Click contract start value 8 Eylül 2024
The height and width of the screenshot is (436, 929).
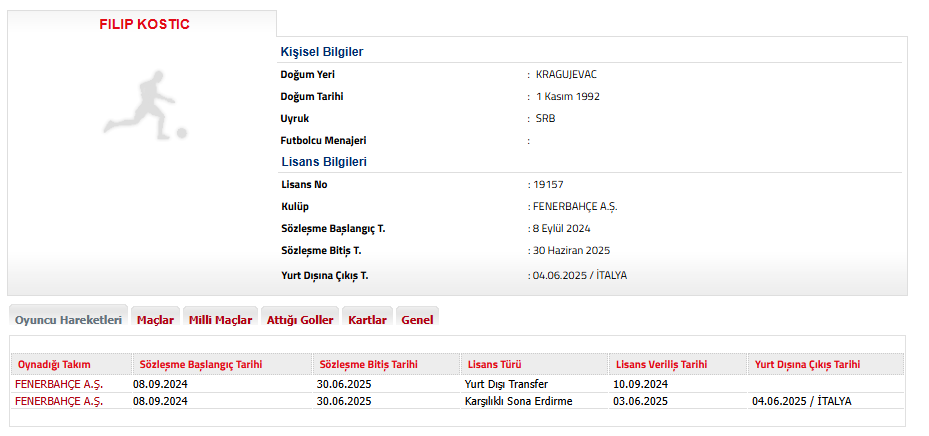(562, 229)
